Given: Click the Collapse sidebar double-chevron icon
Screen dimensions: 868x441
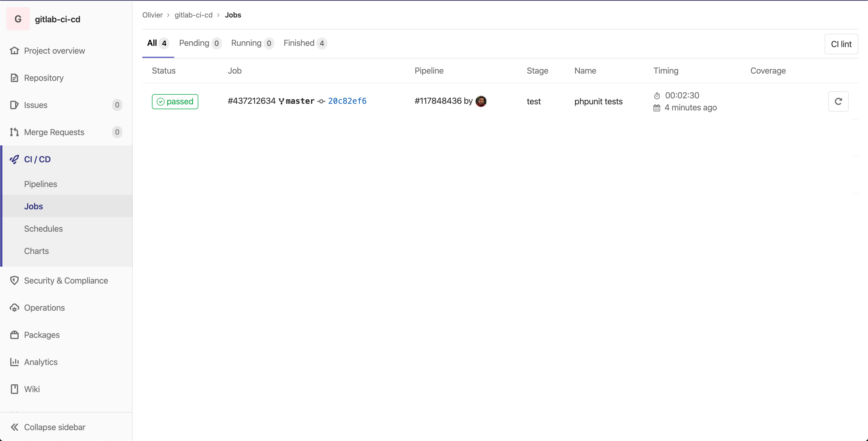Looking at the screenshot, I should coord(14,427).
